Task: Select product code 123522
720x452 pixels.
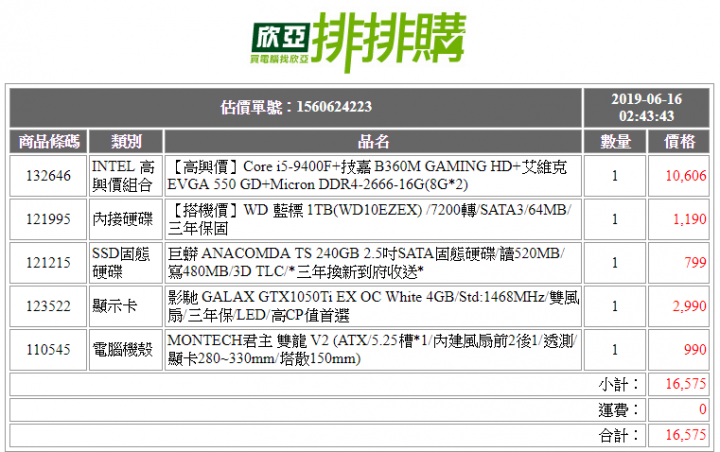Action: (48, 306)
